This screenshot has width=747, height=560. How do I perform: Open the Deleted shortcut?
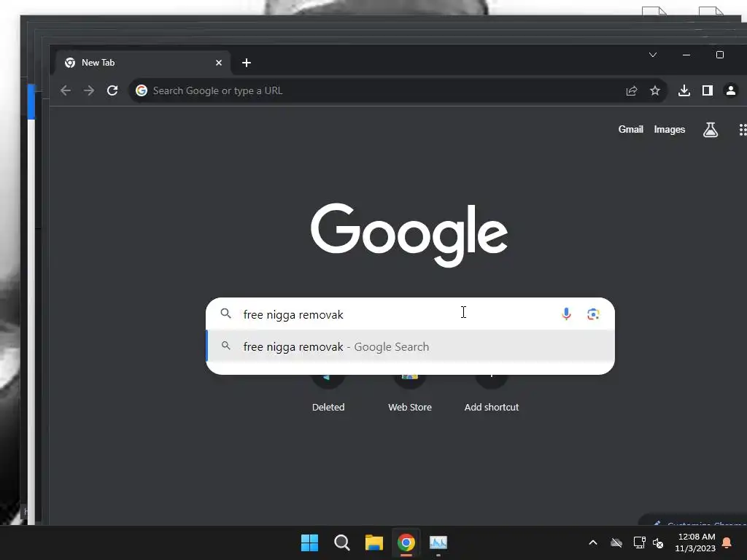[x=328, y=394]
